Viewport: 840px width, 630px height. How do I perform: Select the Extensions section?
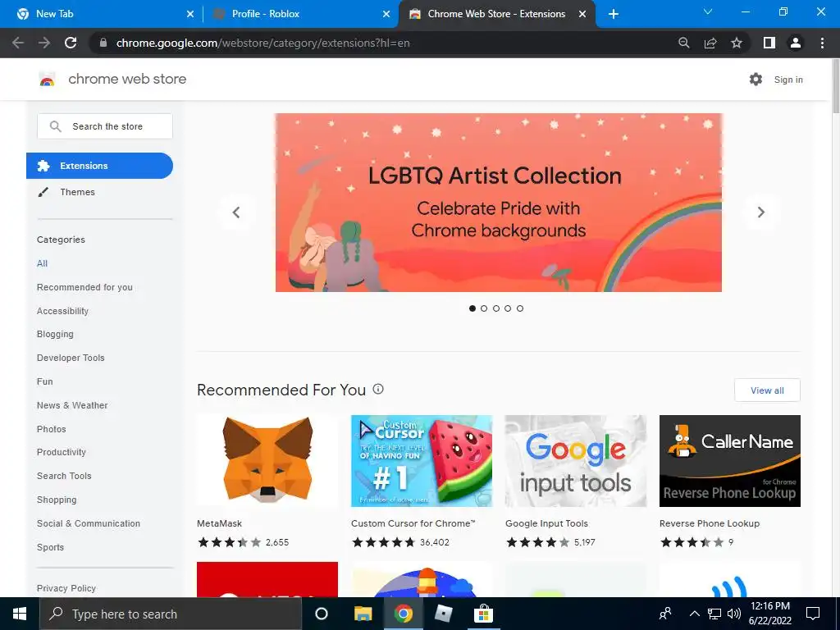click(99, 166)
